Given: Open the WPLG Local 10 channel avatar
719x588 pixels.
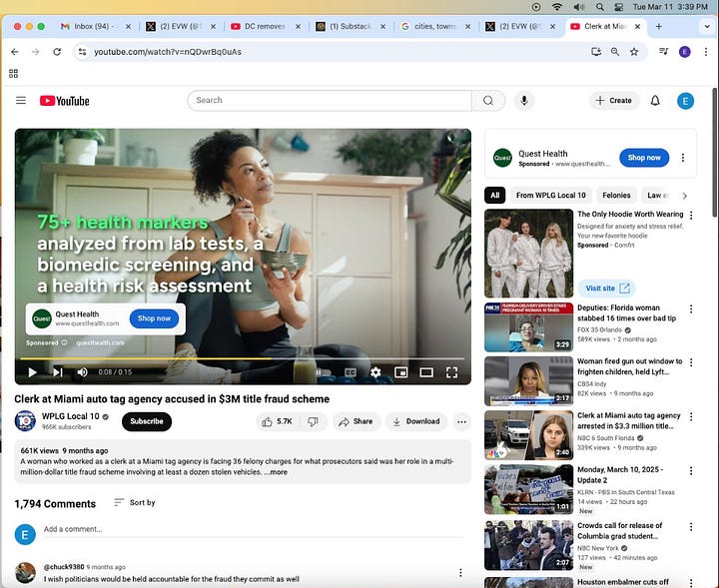Looking at the screenshot, I should click(x=25, y=421).
